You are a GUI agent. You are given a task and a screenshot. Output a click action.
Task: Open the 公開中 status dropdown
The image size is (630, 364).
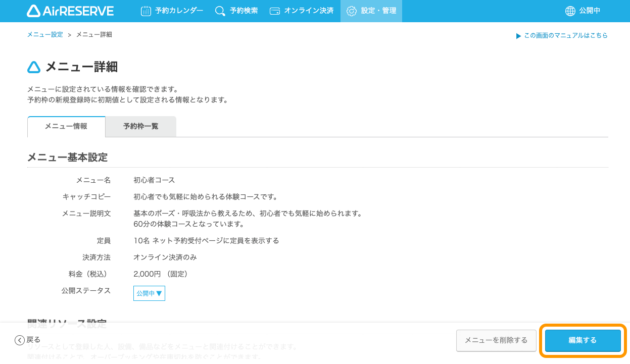click(x=149, y=293)
